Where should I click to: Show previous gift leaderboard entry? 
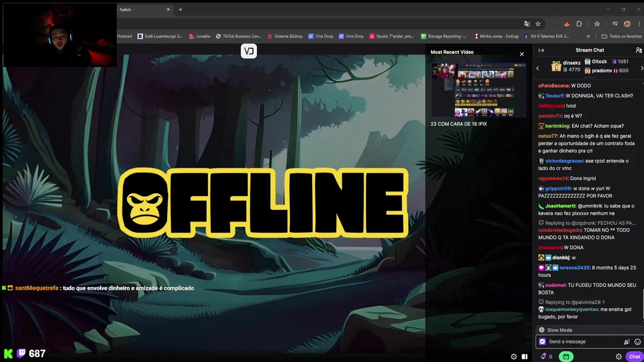[x=537, y=68]
